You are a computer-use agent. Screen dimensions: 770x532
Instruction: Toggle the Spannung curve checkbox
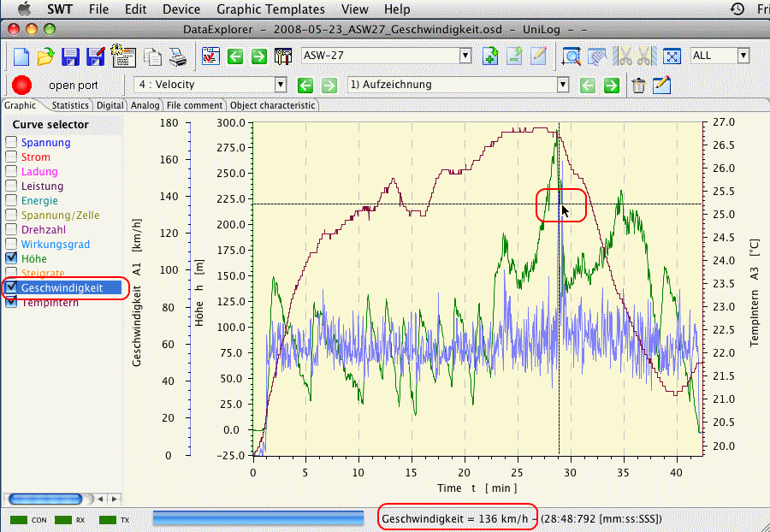(11, 142)
